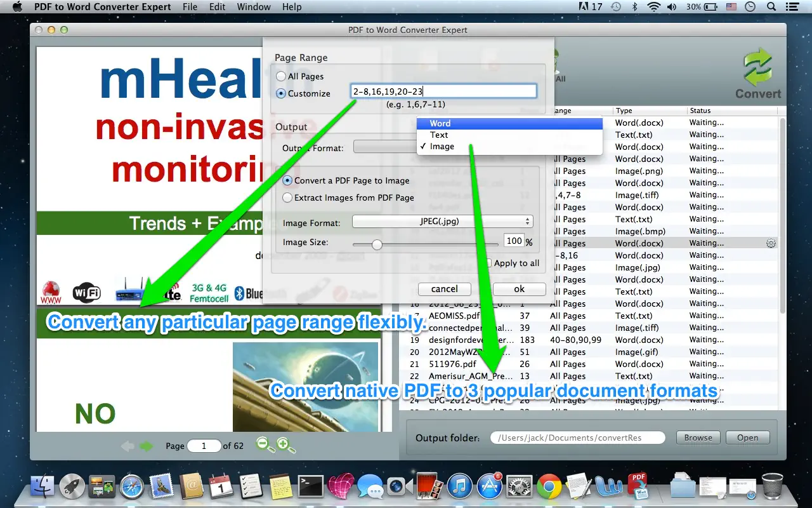Choose Convert a PDF Page to Image
The height and width of the screenshot is (508, 812).
(287, 180)
